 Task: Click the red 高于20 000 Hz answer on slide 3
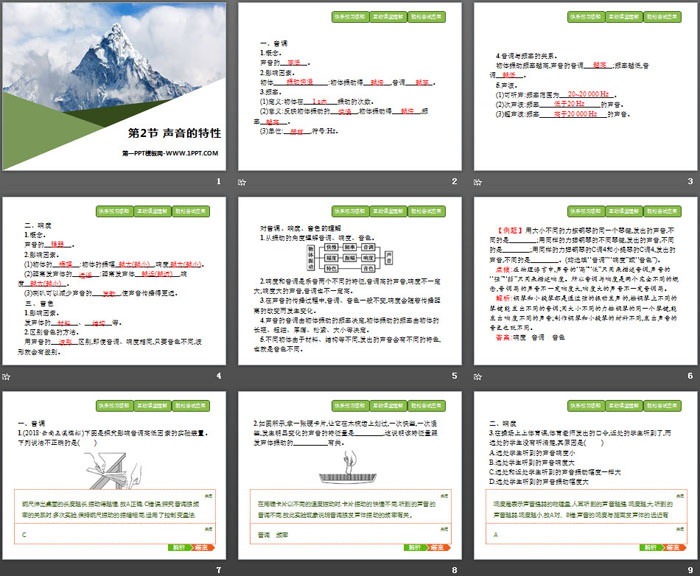click(575, 114)
